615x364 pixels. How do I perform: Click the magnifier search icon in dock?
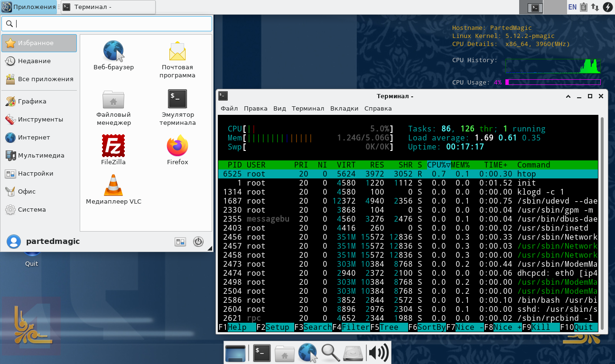pyautogui.click(x=330, y=353)
